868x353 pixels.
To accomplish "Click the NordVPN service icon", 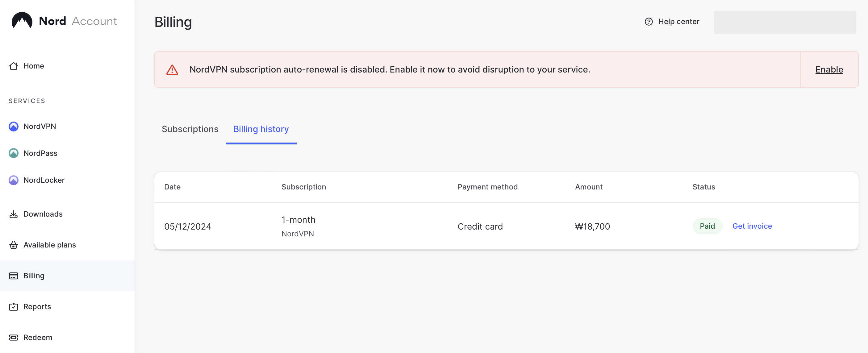I will [x=14, y=126].
